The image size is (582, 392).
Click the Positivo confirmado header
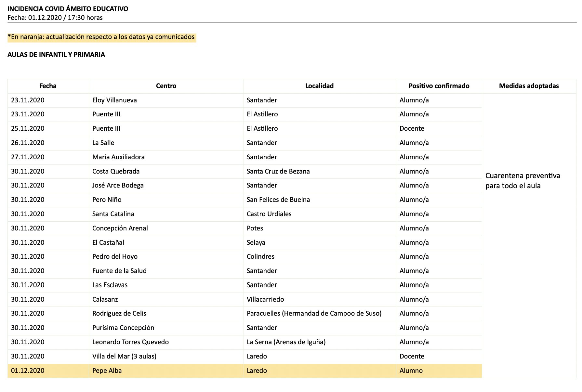(439, 86)
